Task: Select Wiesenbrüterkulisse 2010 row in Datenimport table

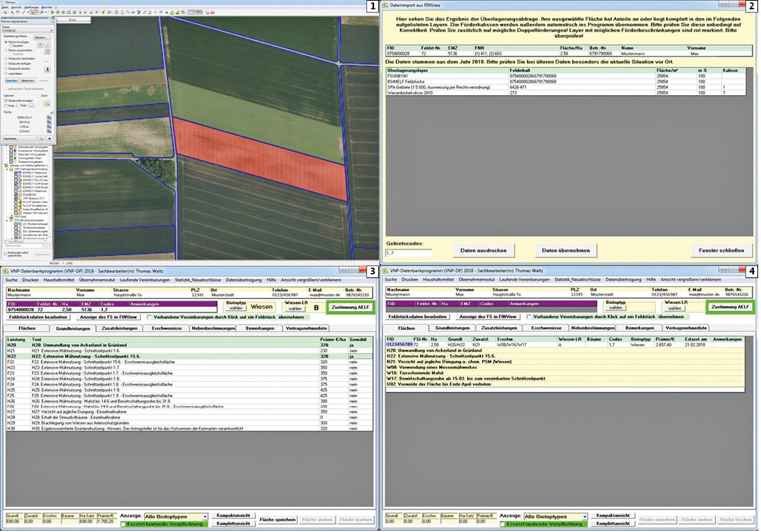Action: tap(566, 93)
